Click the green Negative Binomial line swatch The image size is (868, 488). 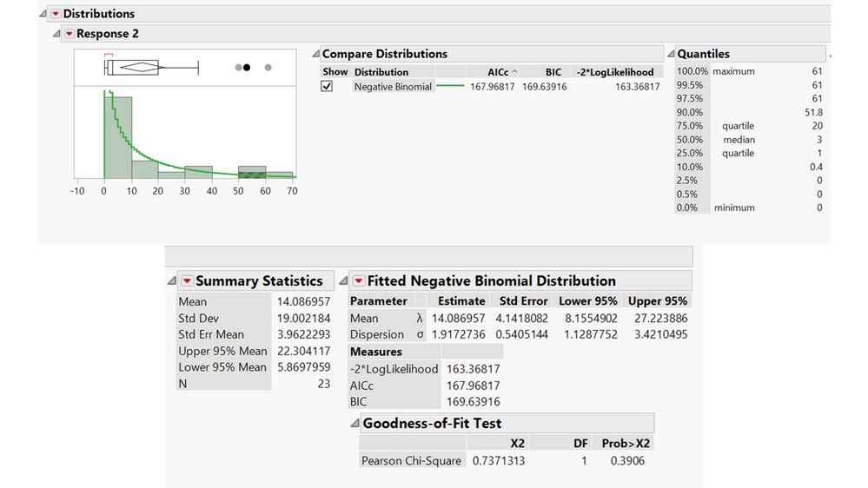450,87
